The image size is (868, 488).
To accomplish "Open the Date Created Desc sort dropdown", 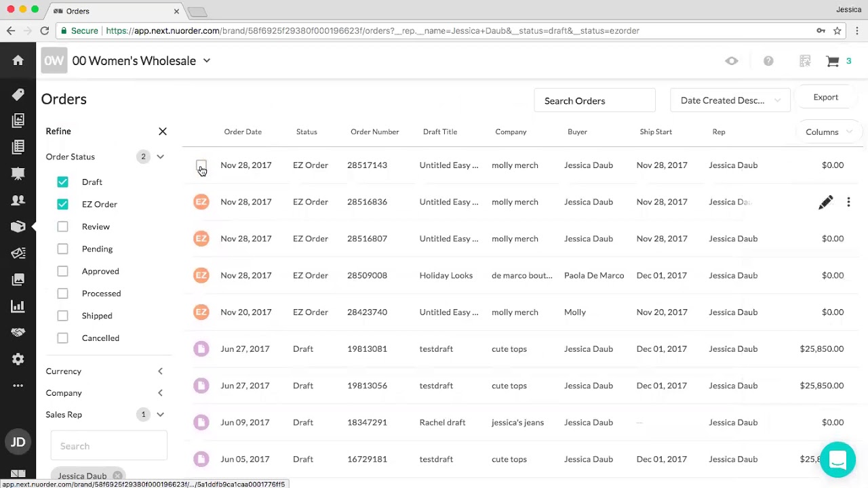I will (x=730, y=100).
